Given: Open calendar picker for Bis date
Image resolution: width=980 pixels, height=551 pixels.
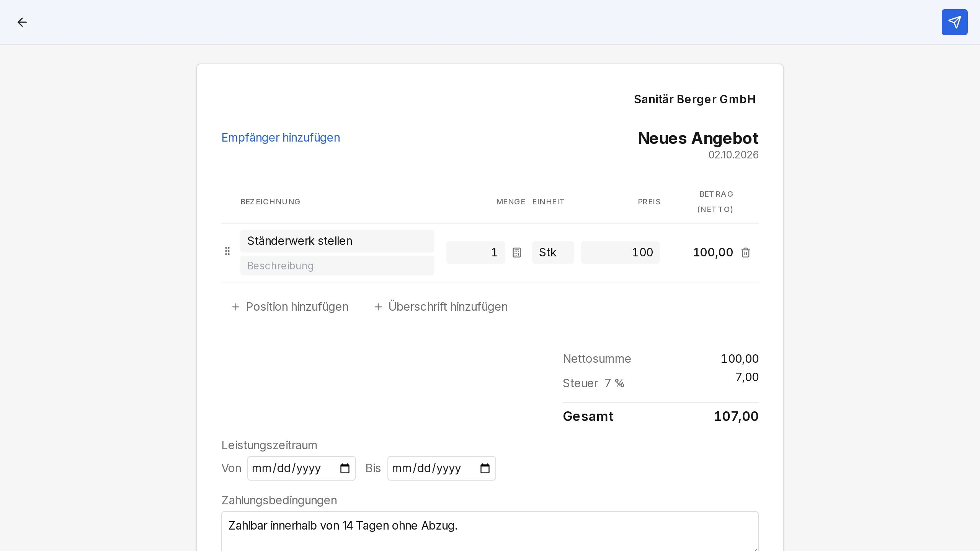Looking at the screenshot, I should (485, 468).
